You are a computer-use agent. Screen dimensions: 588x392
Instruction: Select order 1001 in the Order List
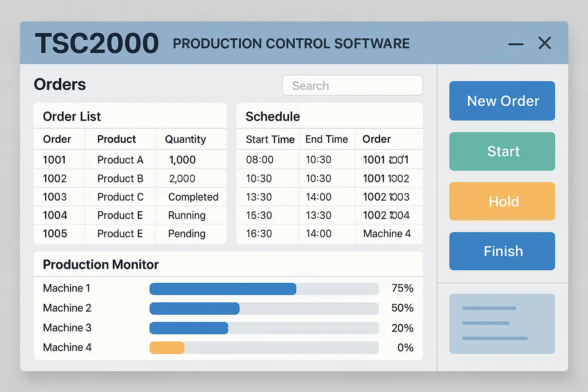(x=54, y=160)
